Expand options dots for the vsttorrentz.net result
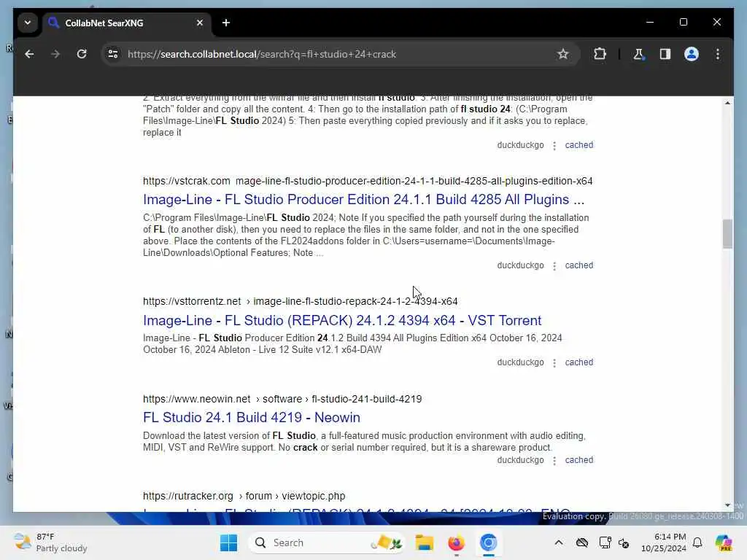This screenshot has width=747, height=560. pos(554,363)
